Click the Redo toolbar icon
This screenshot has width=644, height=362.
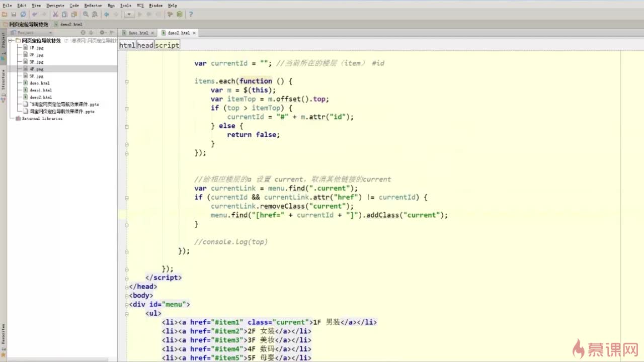point(44,15)
